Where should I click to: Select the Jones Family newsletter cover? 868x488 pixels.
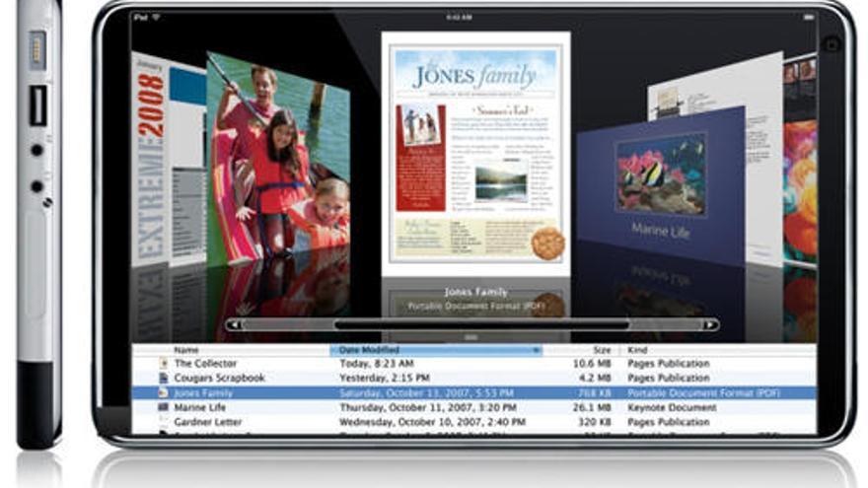(x=475, y=148)
